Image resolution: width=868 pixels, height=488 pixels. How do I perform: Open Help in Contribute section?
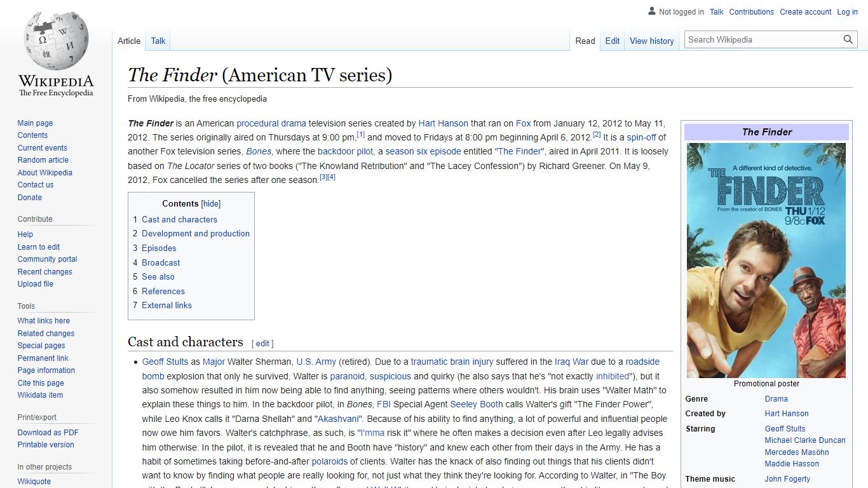pyautogui.click(x=25, y=234)
